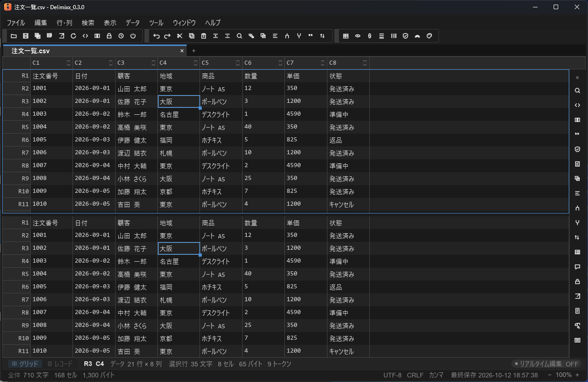588x382 pixels.
Task: Zoom in with the status bar plus
Action: click(x=577, y=375)
